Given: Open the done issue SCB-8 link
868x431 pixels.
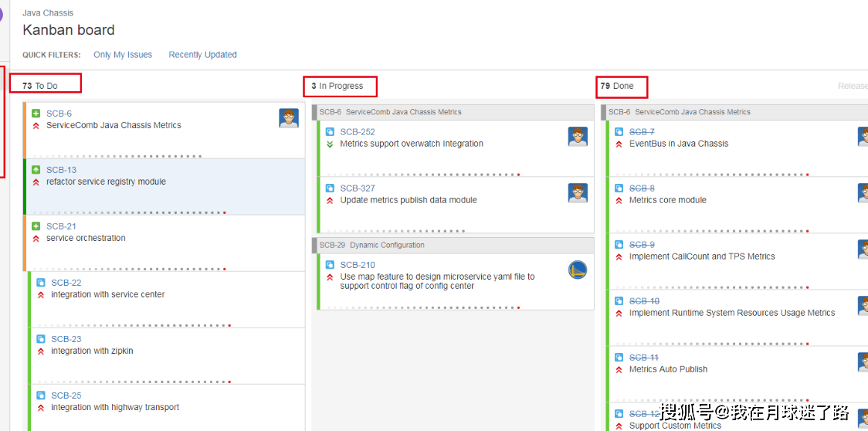Looking at the screenshot, I should (643, 188).
